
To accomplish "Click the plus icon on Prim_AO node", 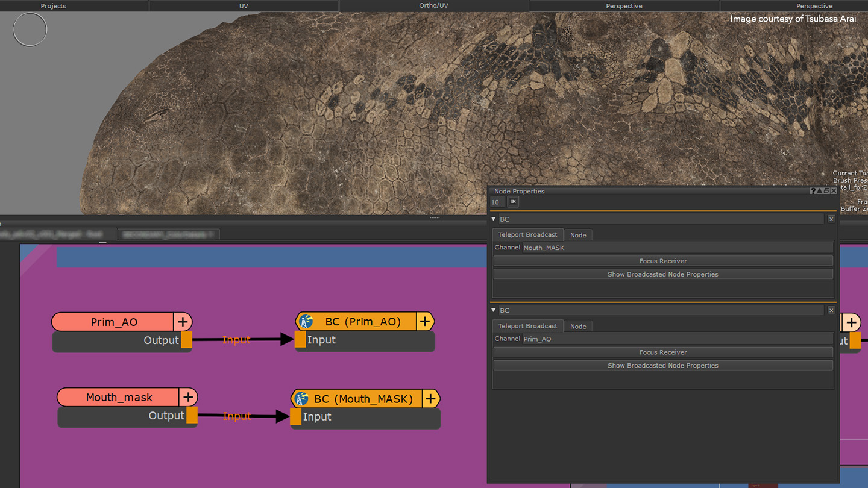I will [x=183, y=322].
